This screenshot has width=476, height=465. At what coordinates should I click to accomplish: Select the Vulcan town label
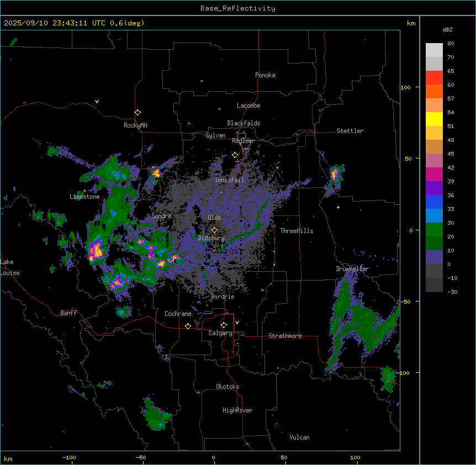coord(299,437)
